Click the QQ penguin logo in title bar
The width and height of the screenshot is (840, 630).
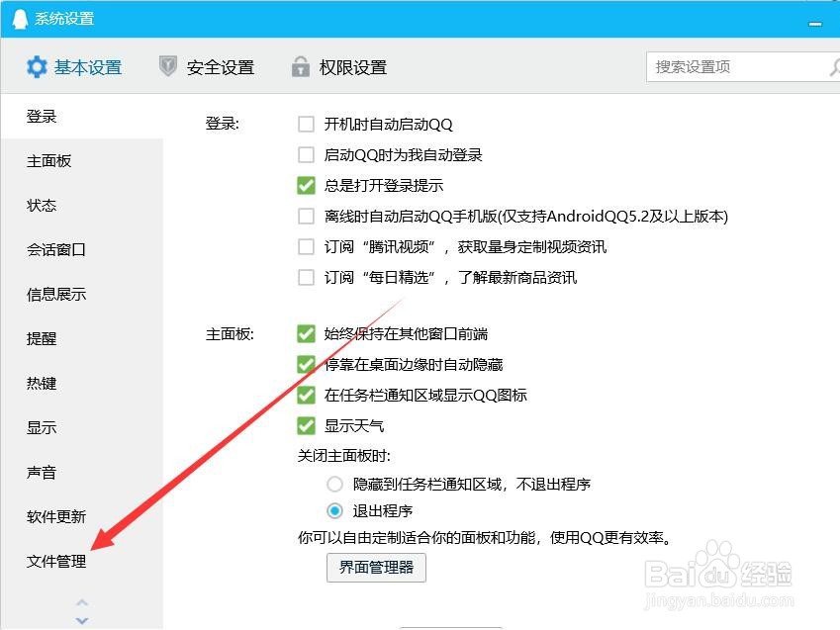(x=20, y=19)
